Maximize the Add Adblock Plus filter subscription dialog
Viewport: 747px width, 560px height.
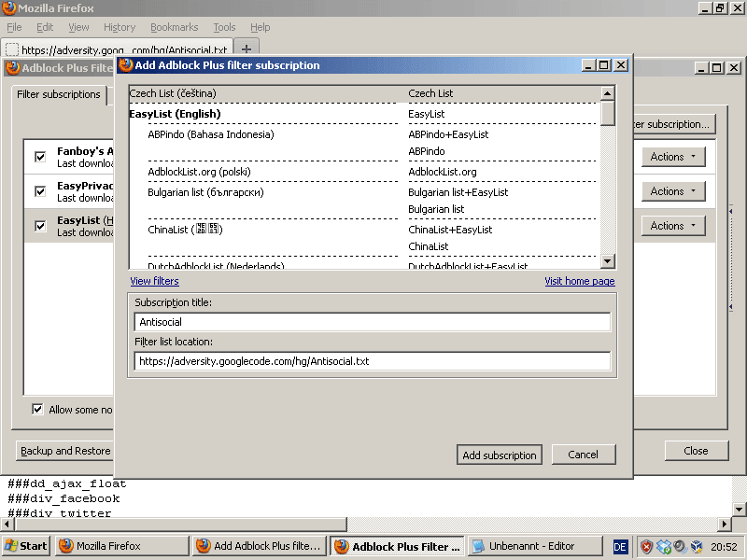point(603,65)
